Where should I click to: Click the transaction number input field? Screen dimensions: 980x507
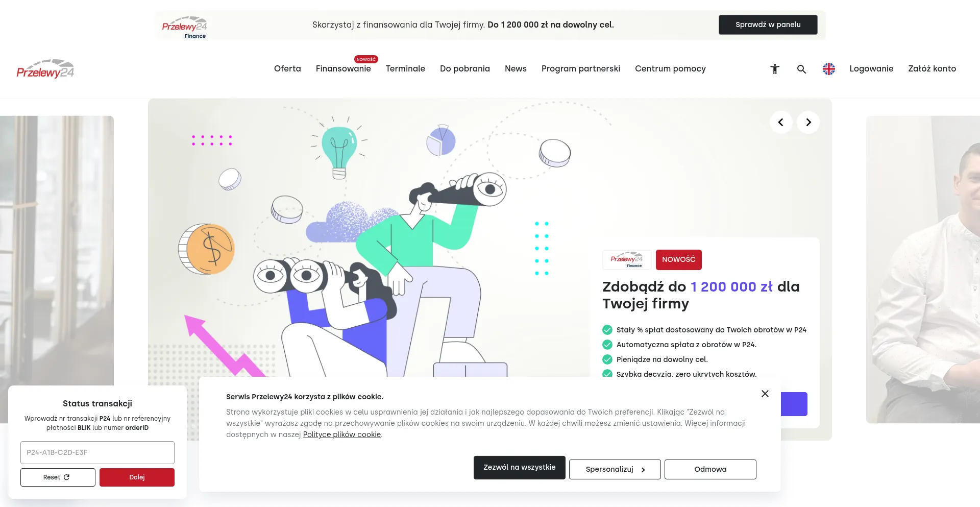(x=97, y=452)
